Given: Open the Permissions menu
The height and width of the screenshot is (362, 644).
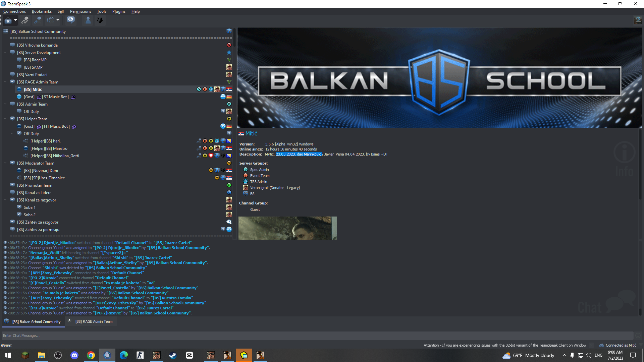Looking at the screenshot, I should click(x=80, y=11).
